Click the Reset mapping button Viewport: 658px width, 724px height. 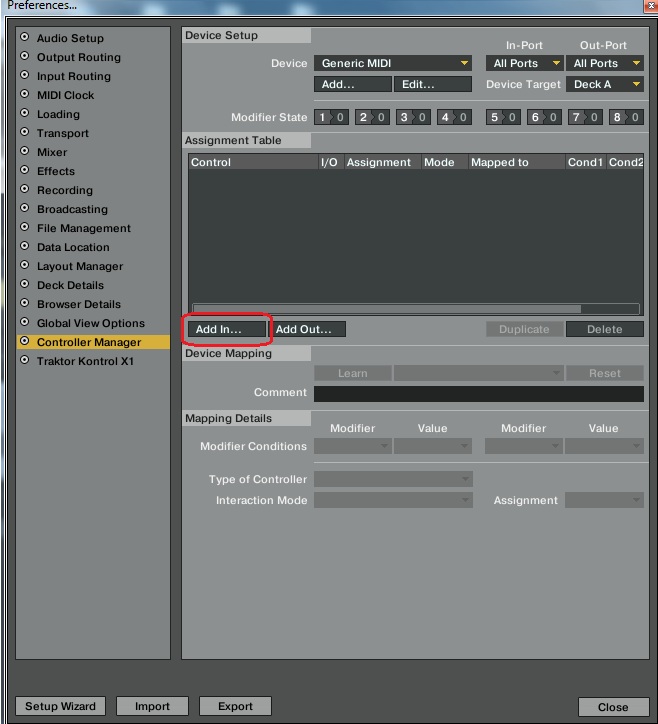(605, 373)
